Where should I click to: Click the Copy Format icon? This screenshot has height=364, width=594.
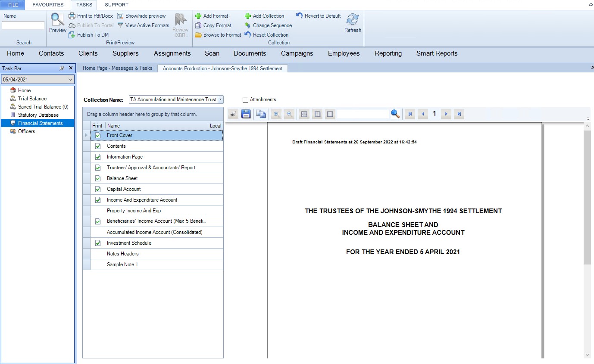[x=198, y=25]
